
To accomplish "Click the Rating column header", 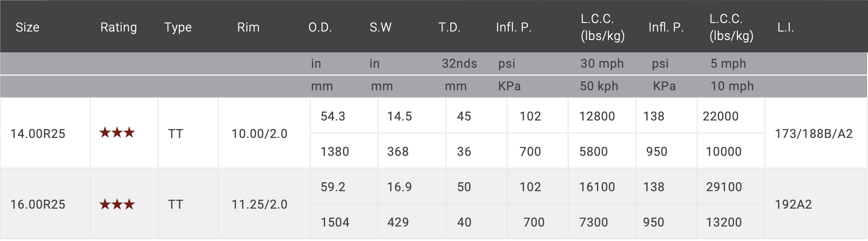I will coord(119,27).
